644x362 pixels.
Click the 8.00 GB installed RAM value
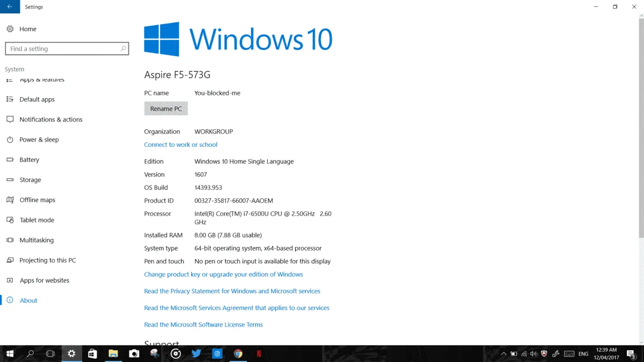pyautogui.click(x=228, y=235)
